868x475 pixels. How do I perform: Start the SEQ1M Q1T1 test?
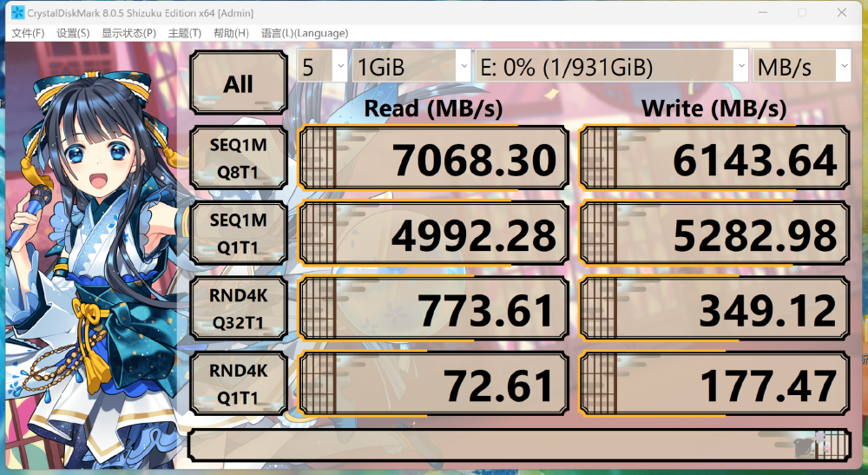click(x=239, y=234)
